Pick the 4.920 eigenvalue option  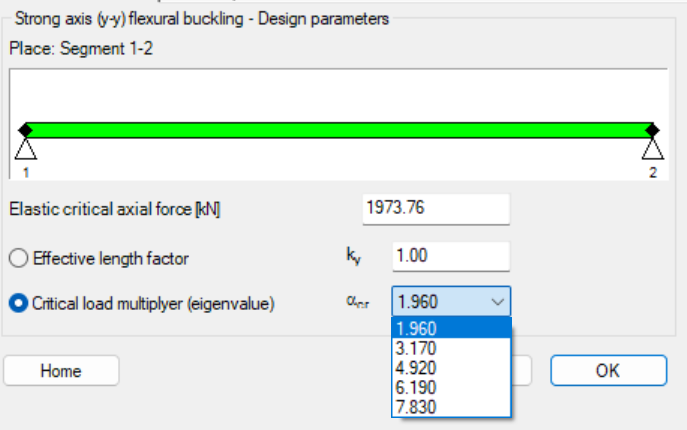(452, 368)
